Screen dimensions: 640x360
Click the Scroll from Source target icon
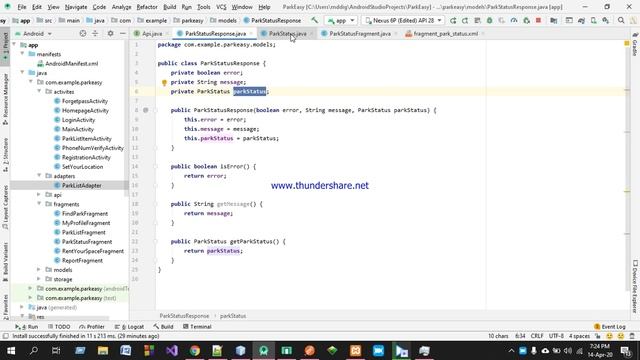click(83, 33)
